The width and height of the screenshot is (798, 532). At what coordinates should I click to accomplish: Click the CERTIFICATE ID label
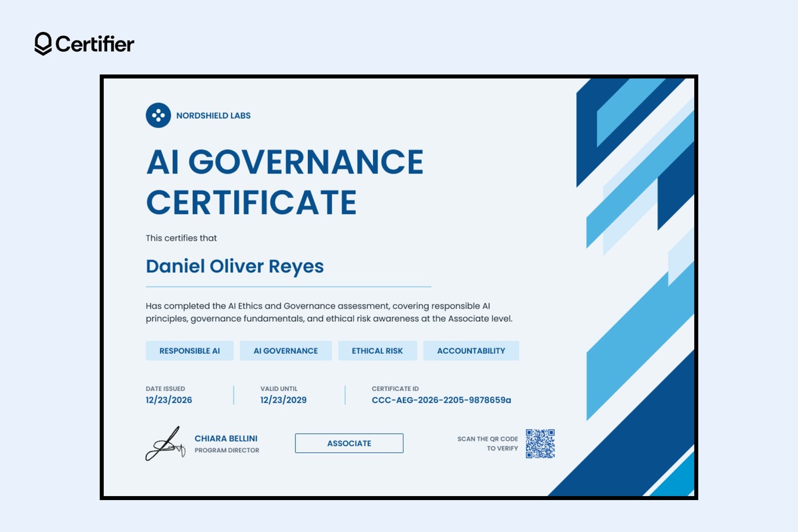396,388
